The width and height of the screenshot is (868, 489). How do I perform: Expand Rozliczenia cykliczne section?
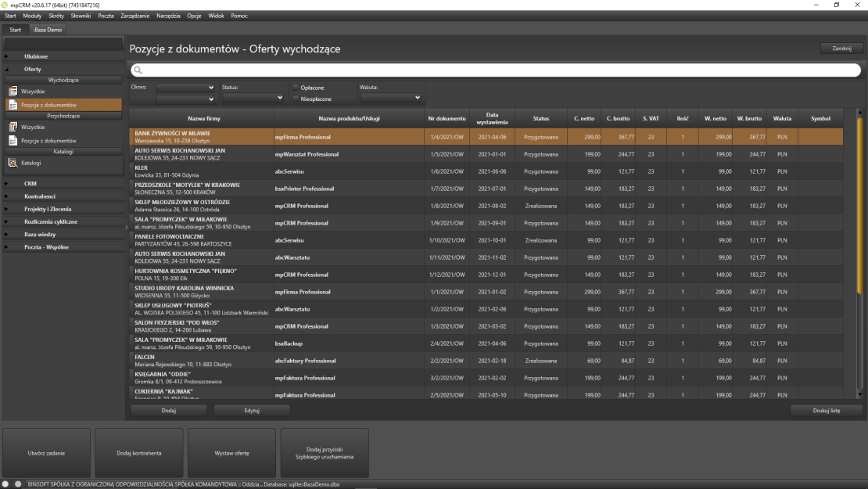tap(63, 221)
